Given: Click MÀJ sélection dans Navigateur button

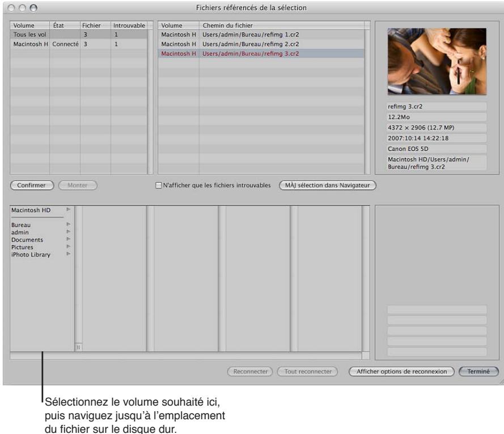Looking at the screenshot, I should [327, 186].
